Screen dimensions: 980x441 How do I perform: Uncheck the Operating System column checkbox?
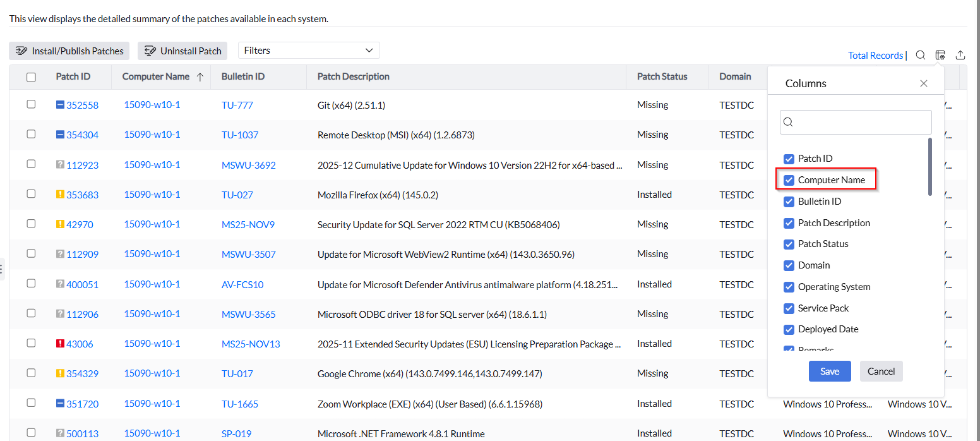(789, 287)
